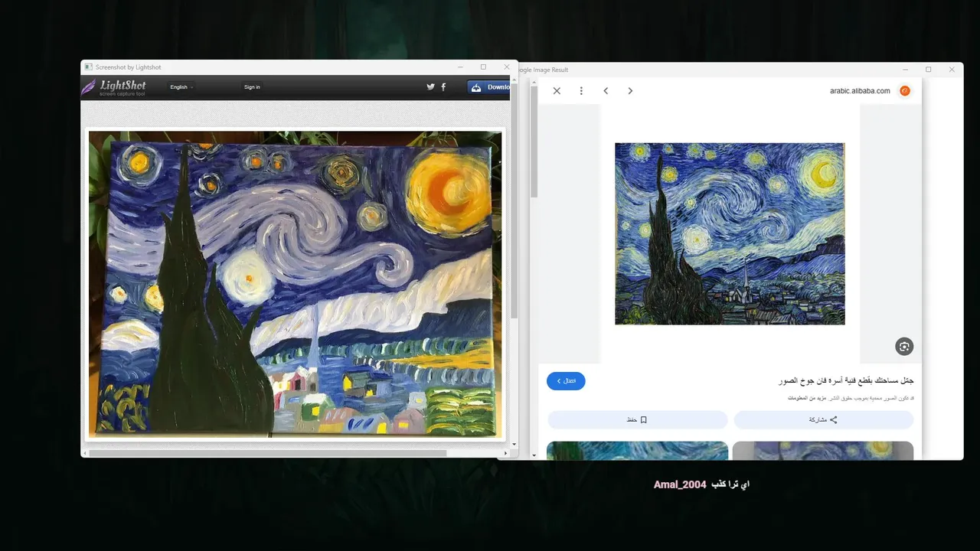
Task: Click the مشاركة share button
Action: [824, 419]
